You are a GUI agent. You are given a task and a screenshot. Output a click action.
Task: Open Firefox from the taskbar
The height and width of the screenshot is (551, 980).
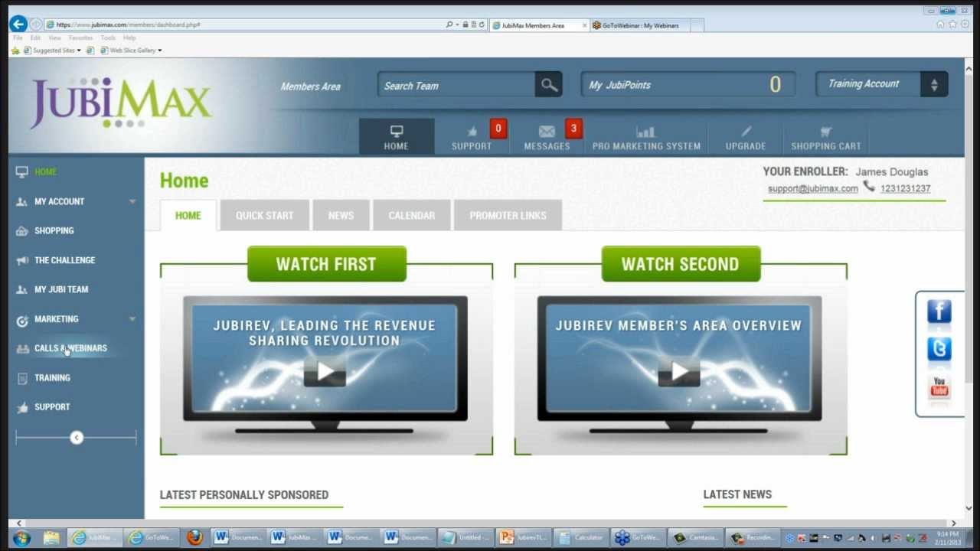[194, 538]
